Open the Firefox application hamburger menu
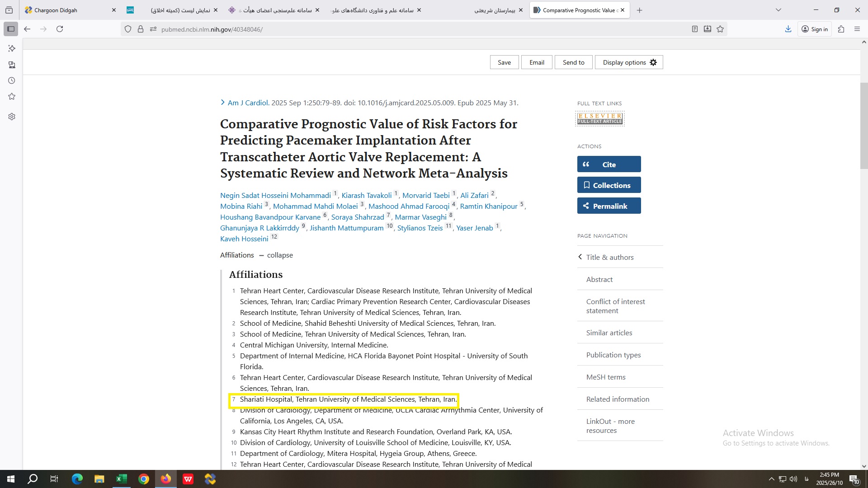 [857, 29]
